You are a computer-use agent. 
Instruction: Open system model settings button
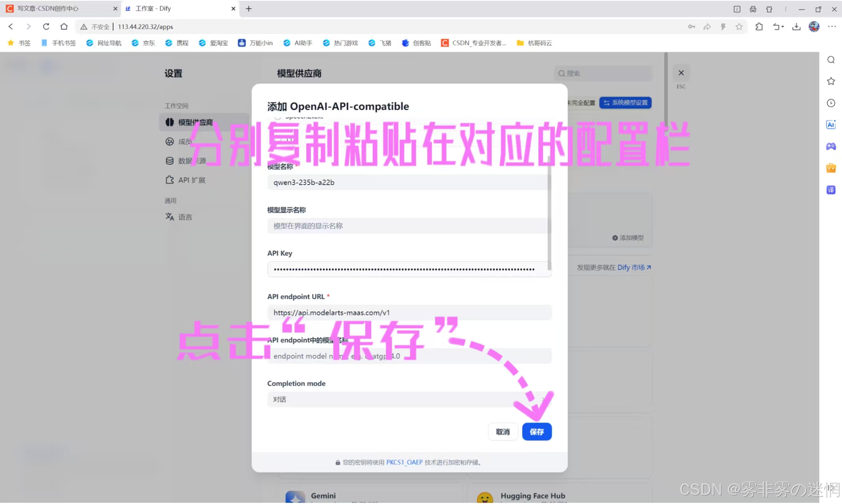pyautogui.click(x=625, y=103)
